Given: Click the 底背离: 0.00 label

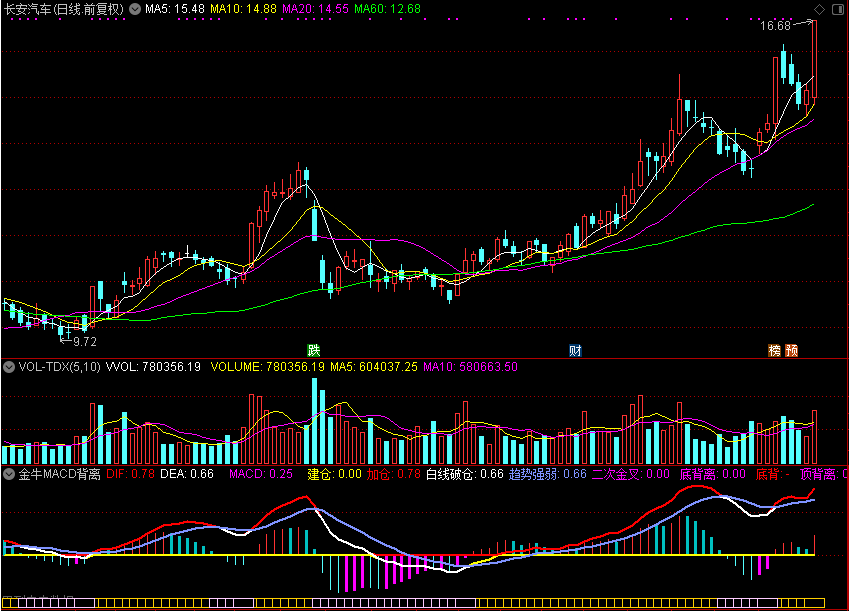Looking at the screenshot, I should point(713,474).
